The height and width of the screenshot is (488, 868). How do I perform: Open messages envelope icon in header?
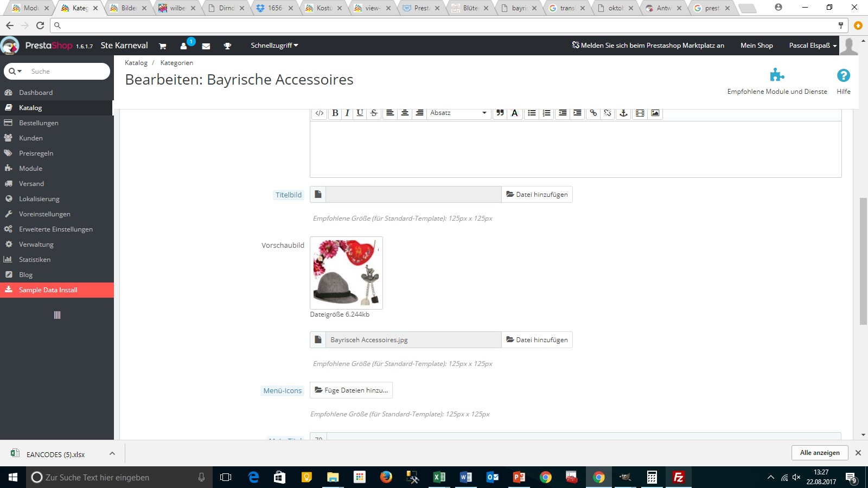206,46
